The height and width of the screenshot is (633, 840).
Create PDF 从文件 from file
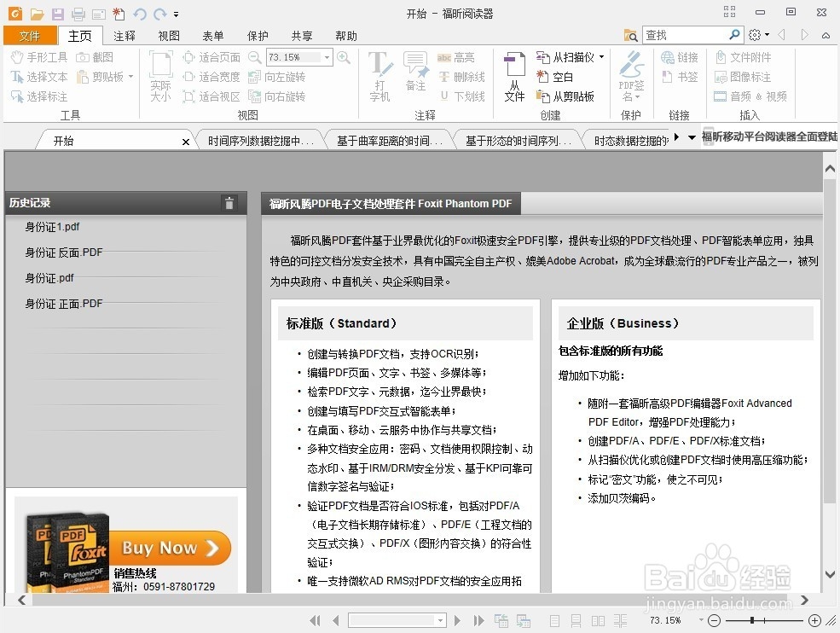point(514,76)
